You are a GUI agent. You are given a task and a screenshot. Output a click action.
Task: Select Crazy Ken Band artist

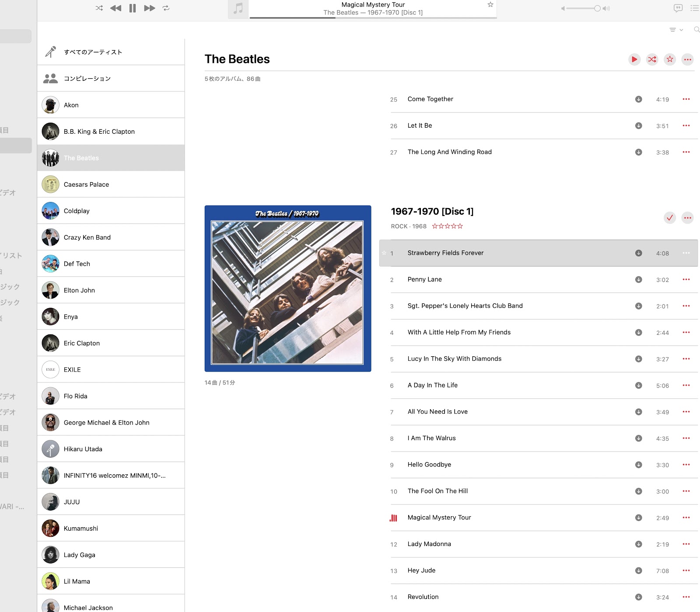coord(111,237)
